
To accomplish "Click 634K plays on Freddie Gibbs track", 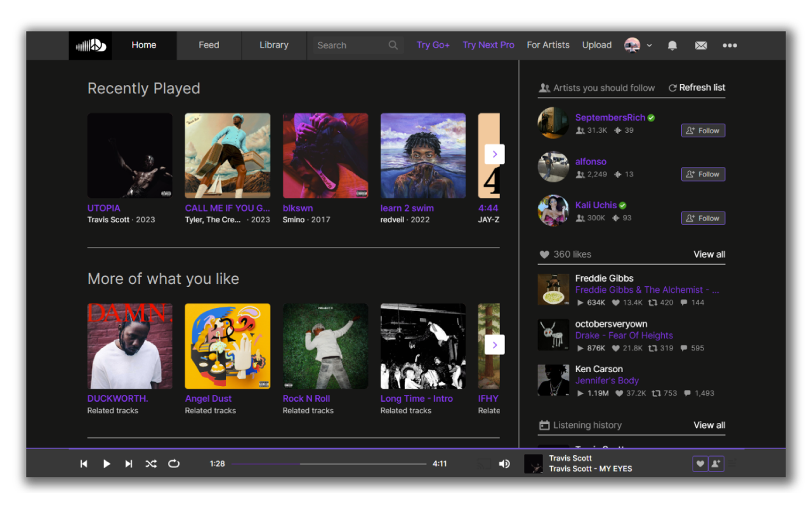I will (591, 302).
